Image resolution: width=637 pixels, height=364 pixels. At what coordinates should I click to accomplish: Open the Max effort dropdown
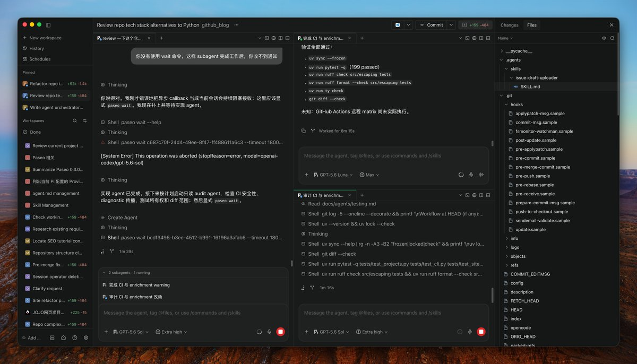[369, 175]
